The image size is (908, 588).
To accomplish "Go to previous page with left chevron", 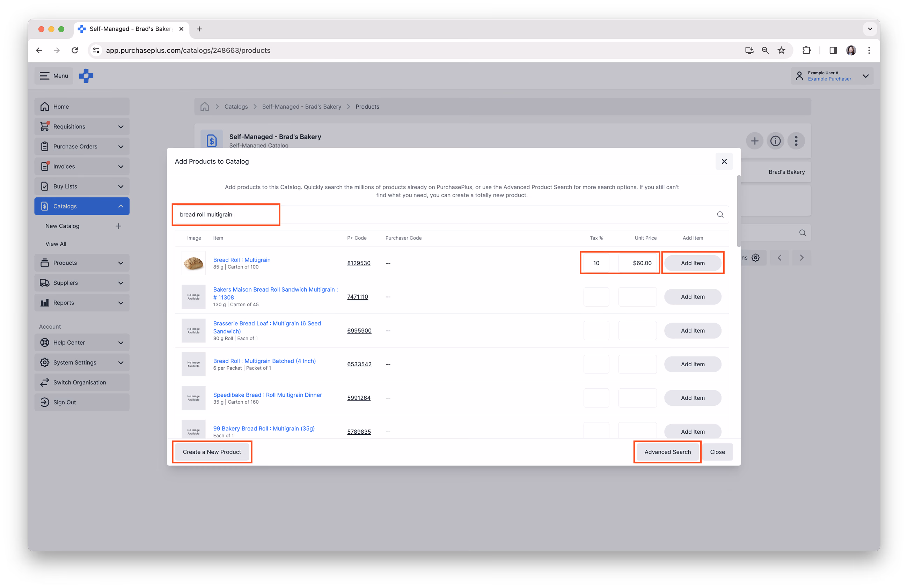I will tap(779, 257).
